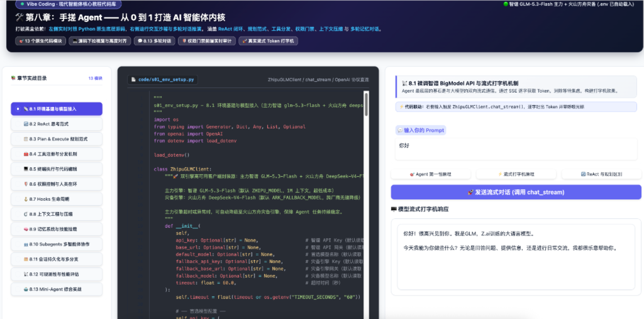The height and width of the screenshot is (319, 644).
Task: Insert the 流式打字机原理 example prompt
Action: [x=516, y=174]
